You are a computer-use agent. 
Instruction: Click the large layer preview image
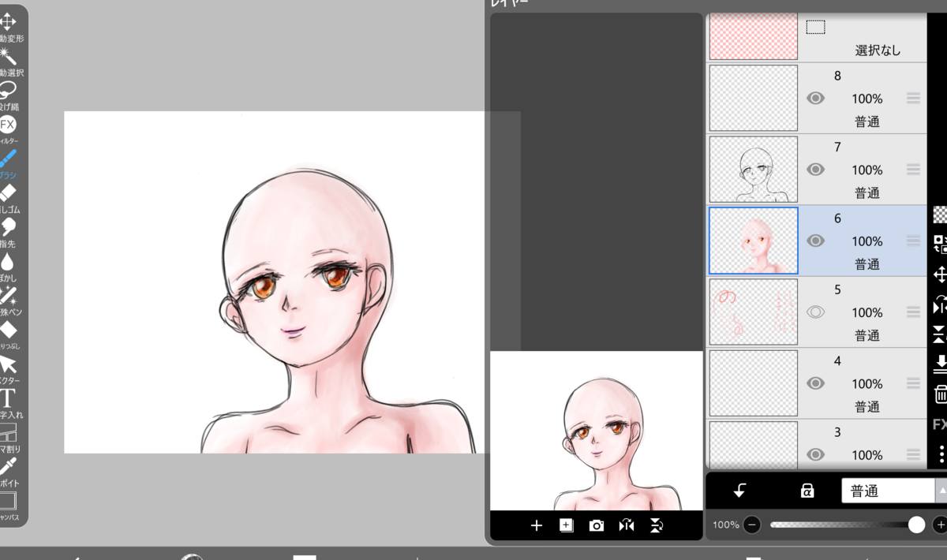(597, 431)
